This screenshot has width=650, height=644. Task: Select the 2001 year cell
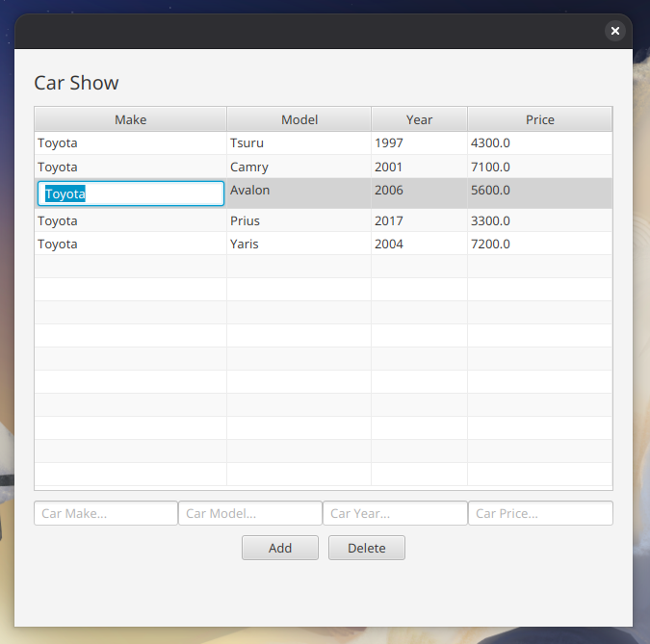point(419,167)
